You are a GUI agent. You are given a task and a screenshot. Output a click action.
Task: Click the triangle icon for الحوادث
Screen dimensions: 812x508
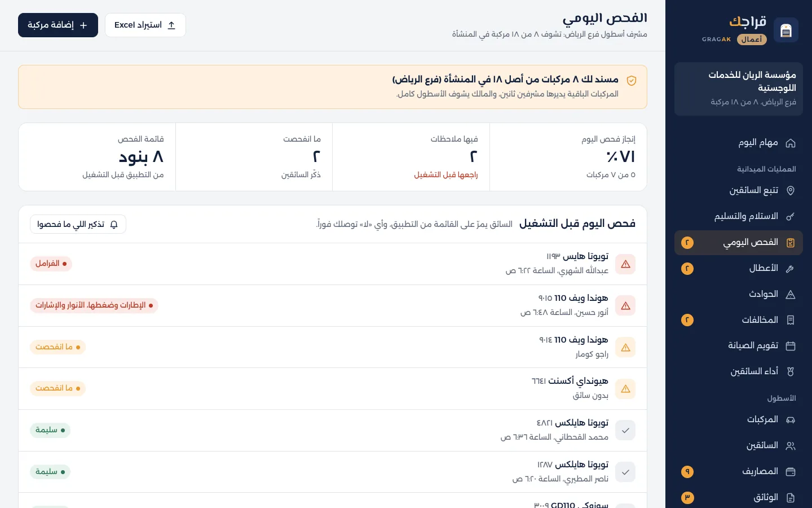(791, 295)
